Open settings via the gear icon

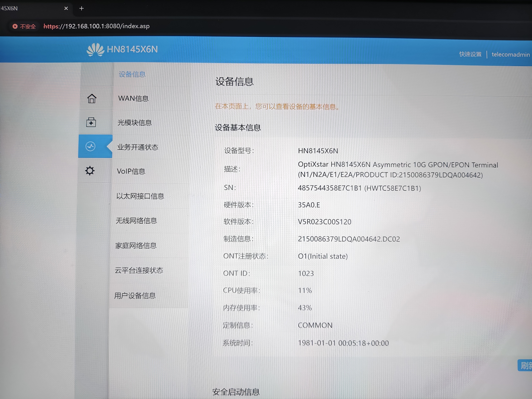pos(90,171)
